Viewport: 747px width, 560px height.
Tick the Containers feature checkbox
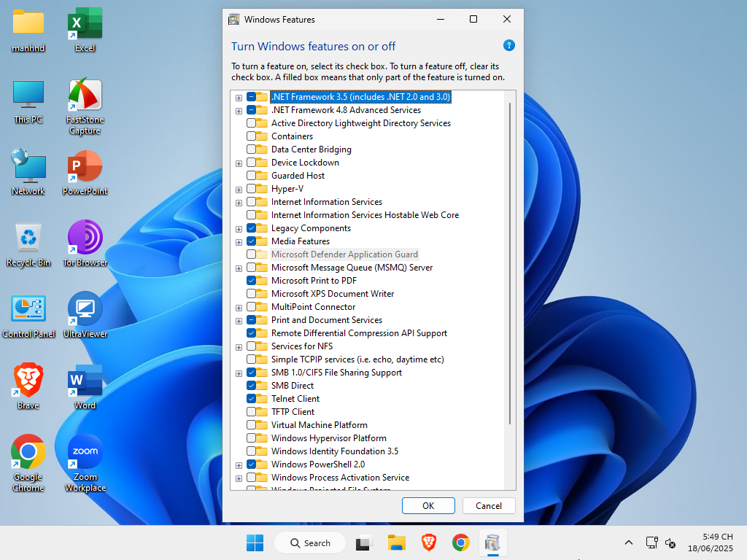tap(252, 136)
